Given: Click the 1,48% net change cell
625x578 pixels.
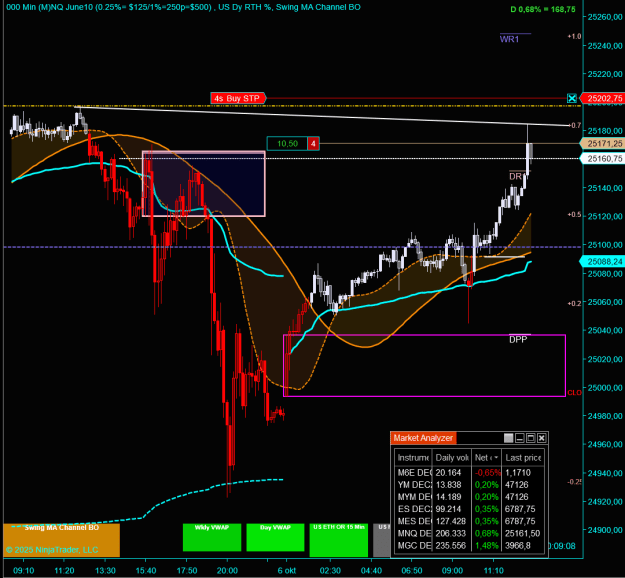Looking at the screenshot, I should 487,545.
